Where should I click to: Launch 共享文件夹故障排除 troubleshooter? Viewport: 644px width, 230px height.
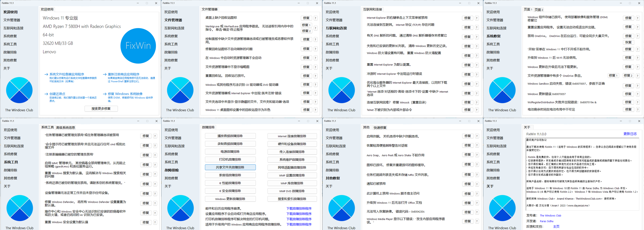pyautogui.click(x=230, y=167)
